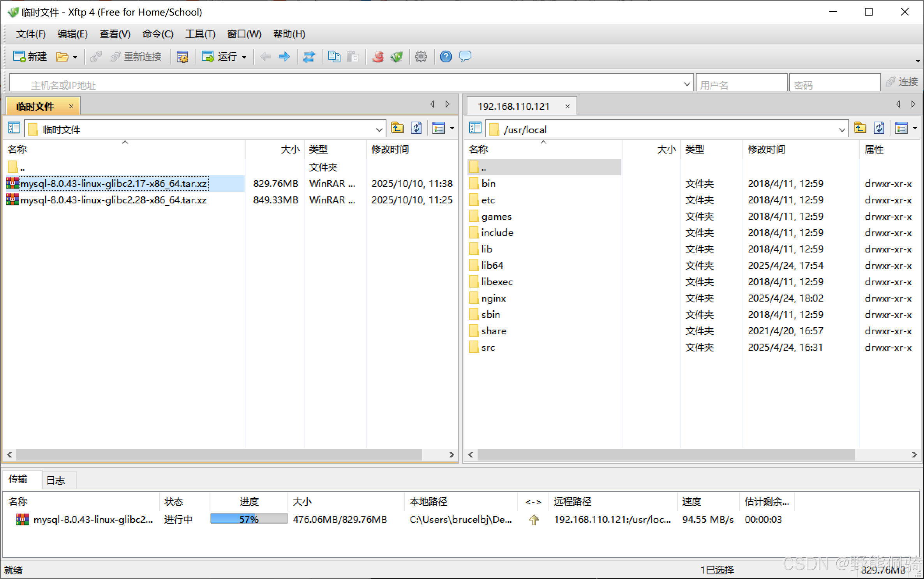Click the synchronize blue arrows toolbar icon
This screenshot has height=579, width=924.
tap(309, 57)
